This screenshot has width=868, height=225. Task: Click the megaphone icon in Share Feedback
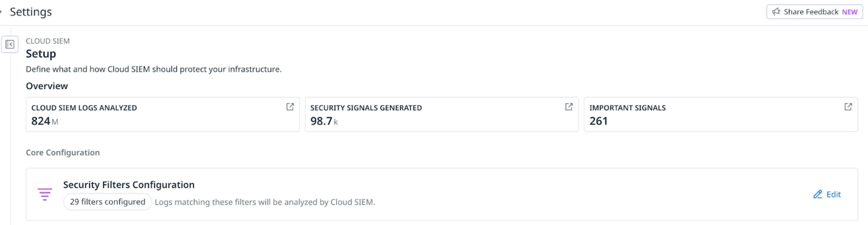click(x=776, y=12)
